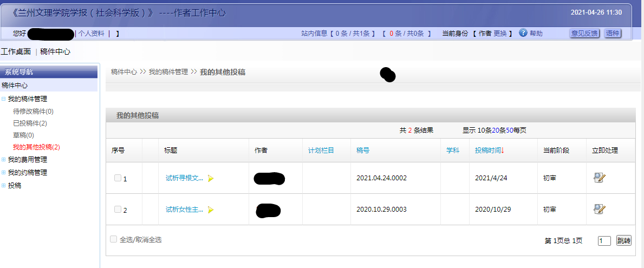Click the page number input field
The height and width of the screenshot is (268, 644).
coord(604,241)
